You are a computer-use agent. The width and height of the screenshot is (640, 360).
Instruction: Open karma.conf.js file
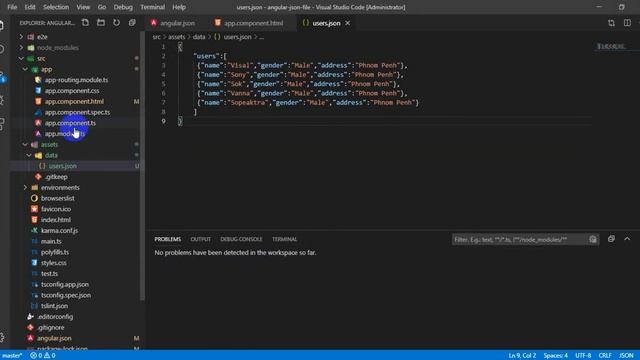59,231
